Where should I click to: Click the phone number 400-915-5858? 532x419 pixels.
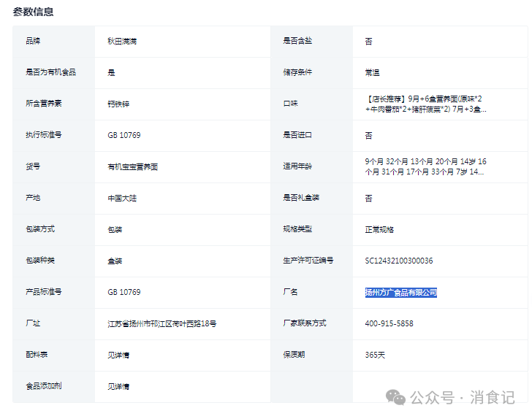click(x=389, y=324)
